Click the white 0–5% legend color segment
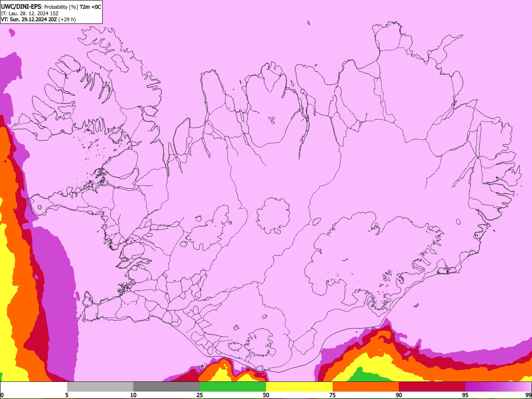 click(x=34, y=387)
